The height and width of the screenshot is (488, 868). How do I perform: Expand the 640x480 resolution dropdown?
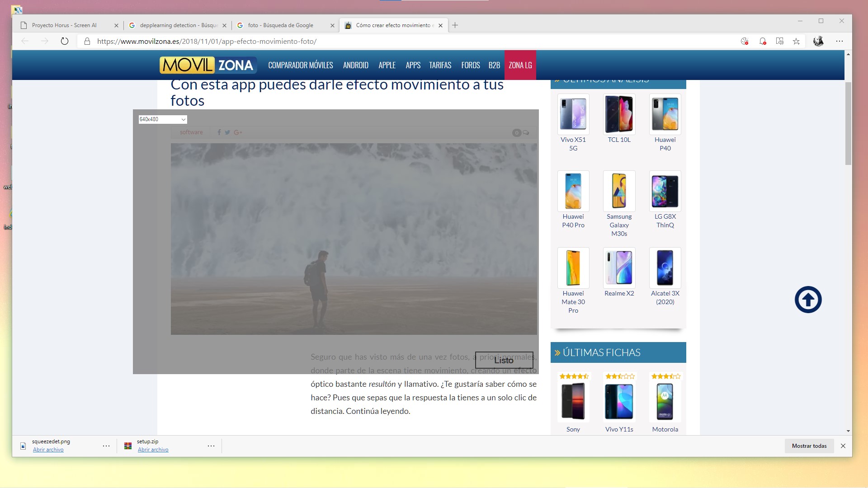pyautogui.click(x=163, y=119)
